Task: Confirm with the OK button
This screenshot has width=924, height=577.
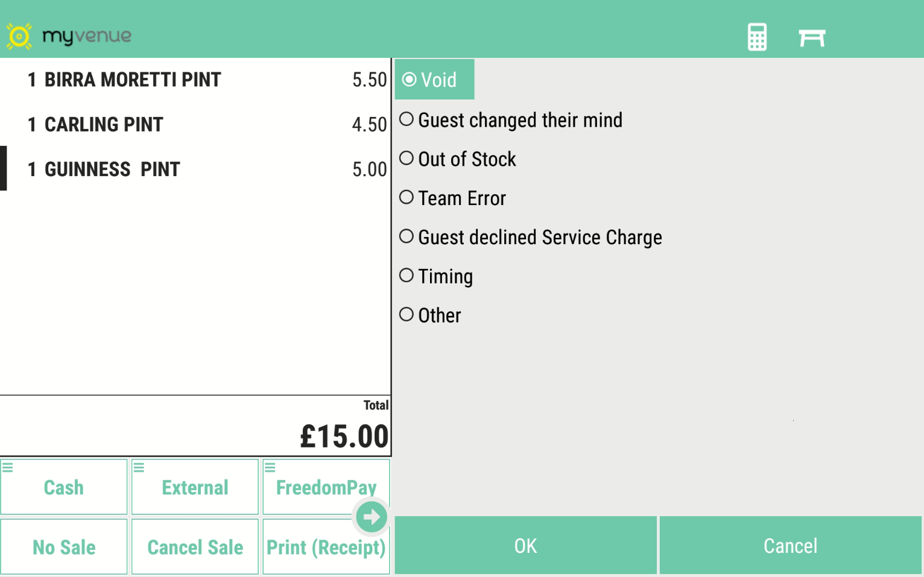Action: tap(525, 545)
